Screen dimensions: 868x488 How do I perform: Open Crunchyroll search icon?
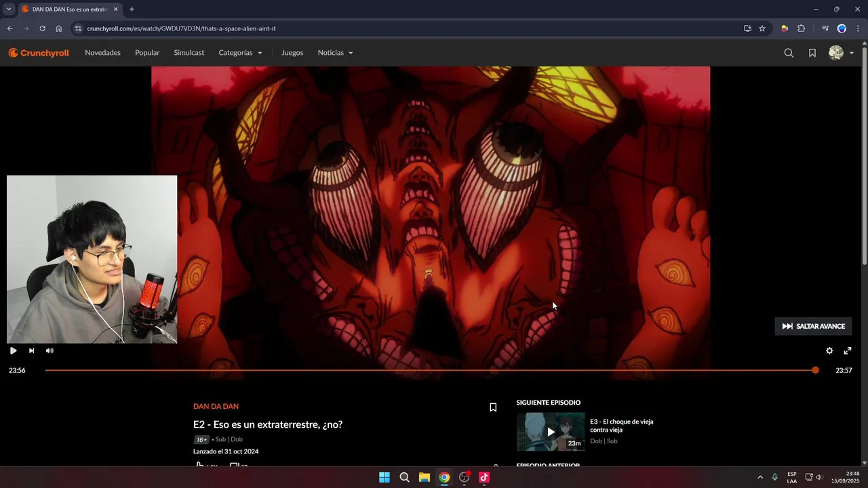tap(789, 53)
